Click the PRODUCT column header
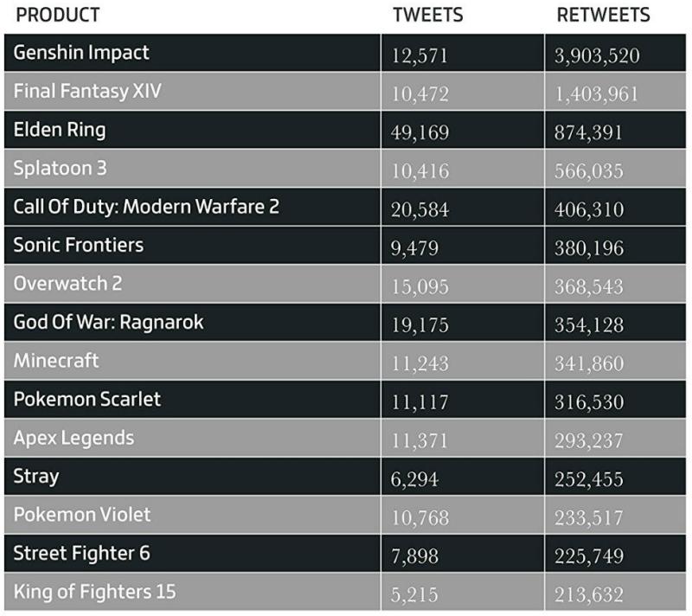 [58, 15]
